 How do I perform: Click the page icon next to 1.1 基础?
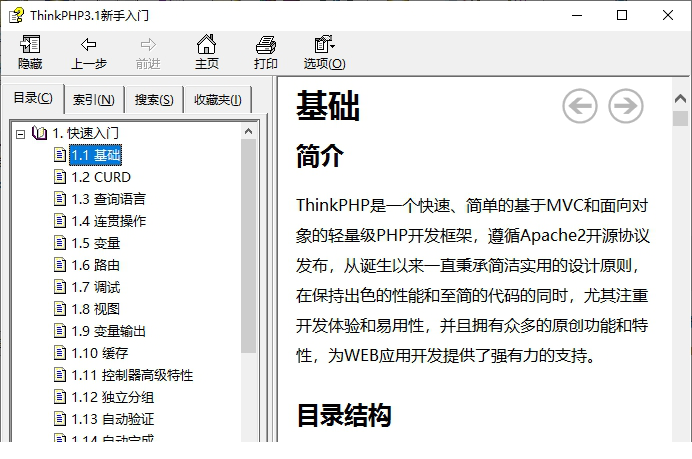(60, 155)
